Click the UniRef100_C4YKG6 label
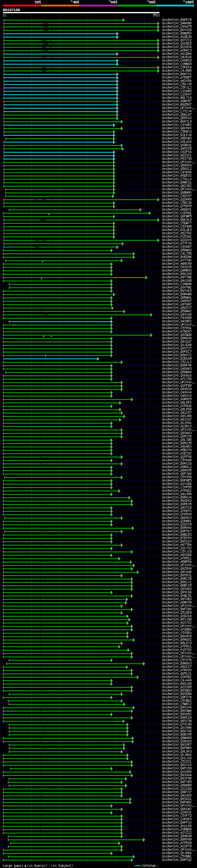197x868 pixels. coord(177,172)
